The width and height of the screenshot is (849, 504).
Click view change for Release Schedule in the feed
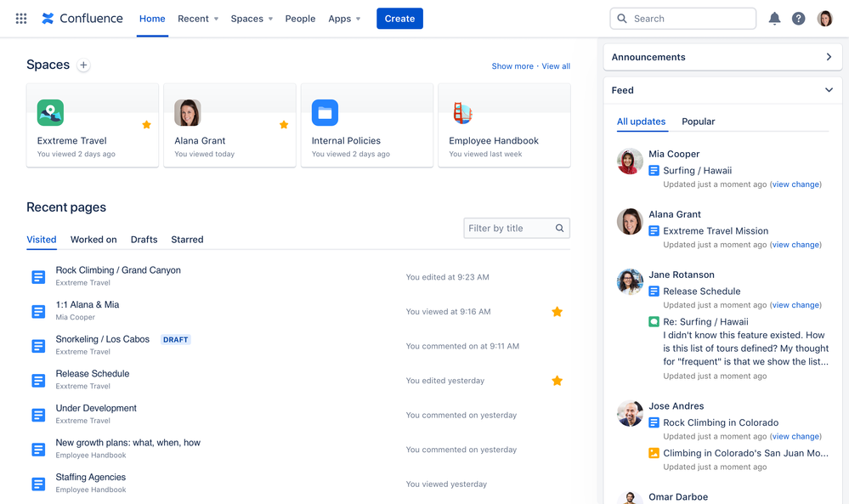pyautogui.click(x=795, y=305)
